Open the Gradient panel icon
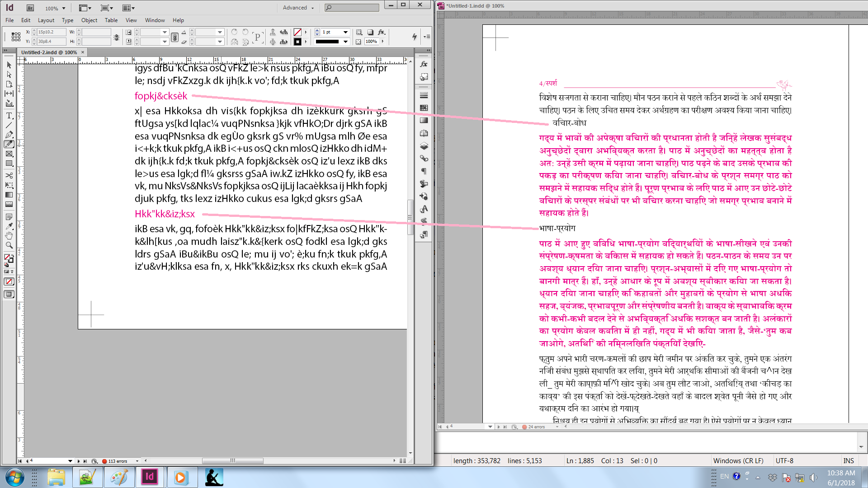The image size is (868, 488). point(424,121)
